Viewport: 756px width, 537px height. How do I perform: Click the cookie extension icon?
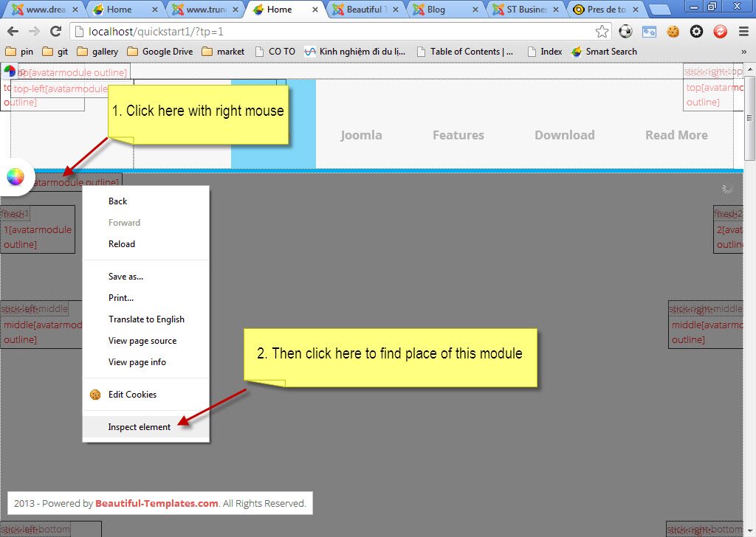pyautogui.click(x=672, y=32)
